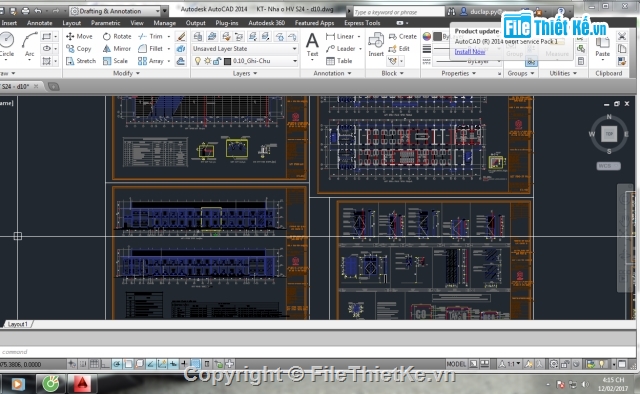Click in the command line input
The width and height of the screenshot is (640, 394).
coord(318,352)
